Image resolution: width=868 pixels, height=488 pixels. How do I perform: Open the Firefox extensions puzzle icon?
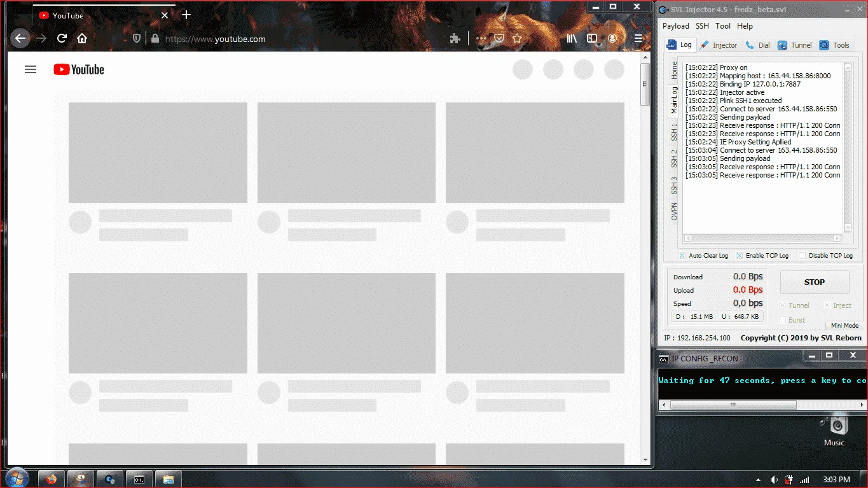pyautogui.click(x=455, y=39)
